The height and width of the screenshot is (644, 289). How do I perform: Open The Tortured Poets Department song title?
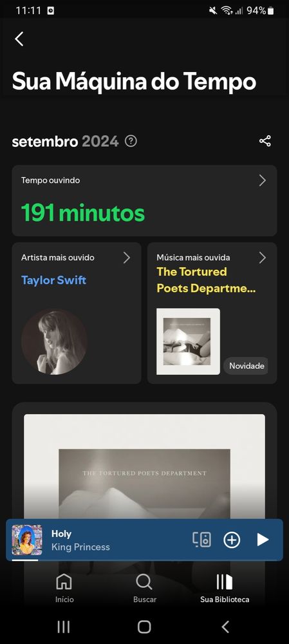[x=206, y=280]
